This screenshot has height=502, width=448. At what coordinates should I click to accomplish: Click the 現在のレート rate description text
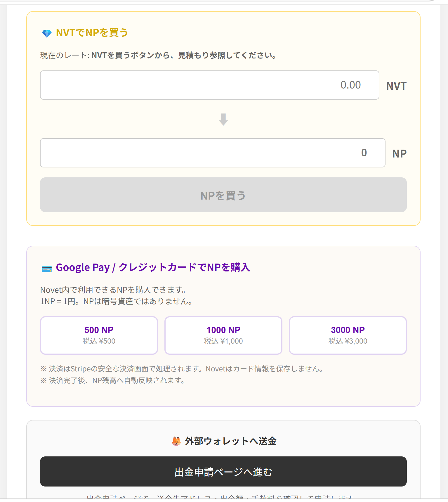click(159, 55)
